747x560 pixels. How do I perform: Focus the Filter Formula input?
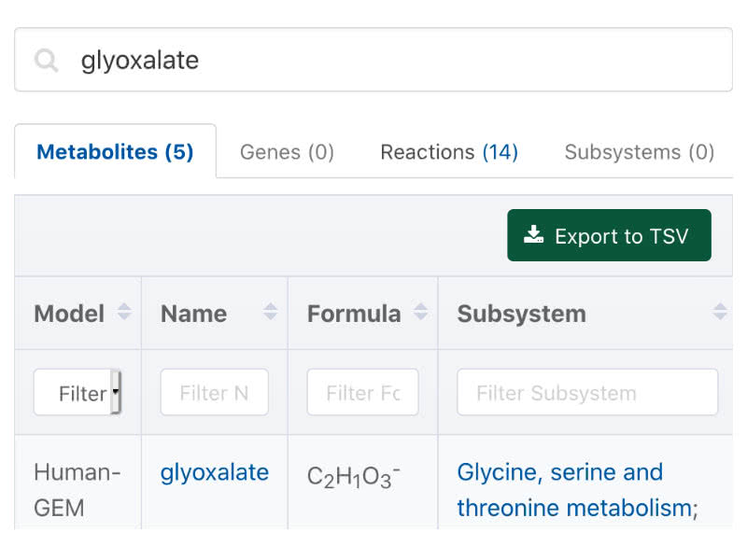(362, 393)
